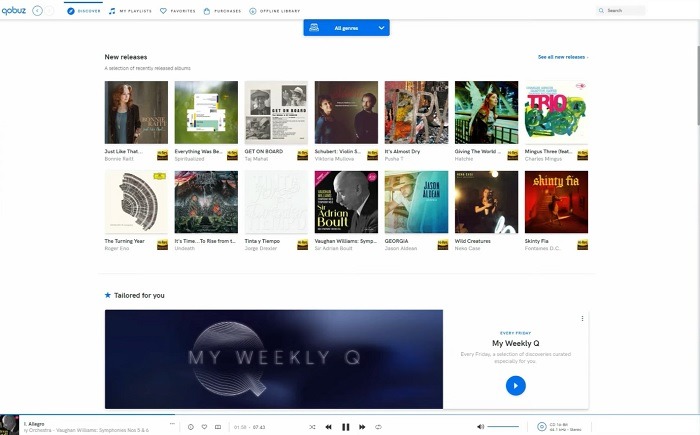Open the play queue icon in player bar
Screen dimensions: 700x435
[218, 427]
